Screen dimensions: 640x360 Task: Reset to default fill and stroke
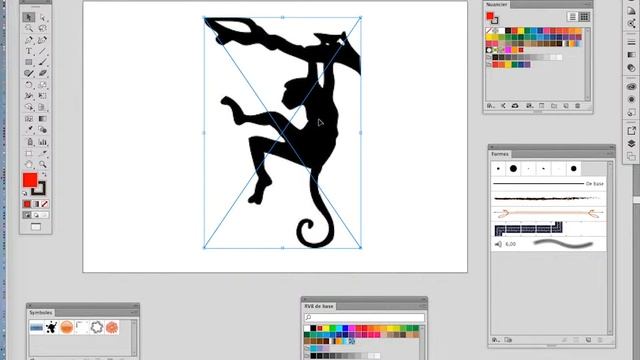click(25, 193)
